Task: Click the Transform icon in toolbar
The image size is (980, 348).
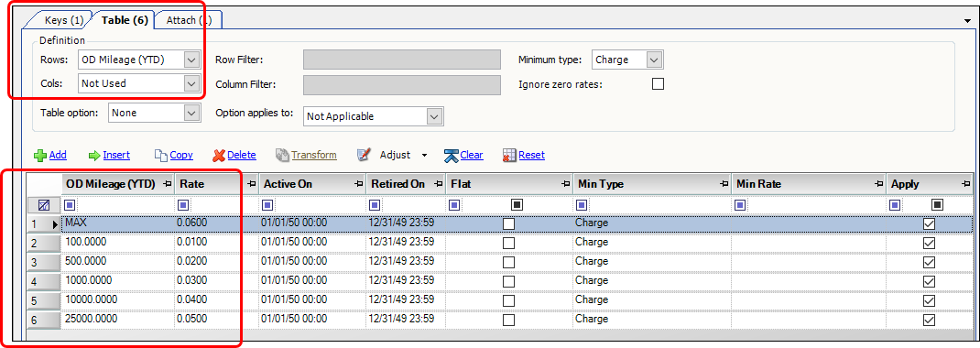Action: click(282, 155)
